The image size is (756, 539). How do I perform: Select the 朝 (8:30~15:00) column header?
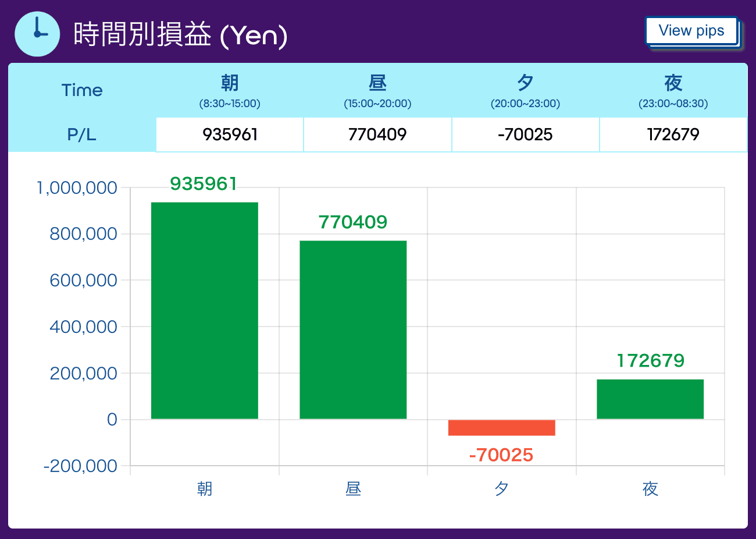[x=230, y=91]
